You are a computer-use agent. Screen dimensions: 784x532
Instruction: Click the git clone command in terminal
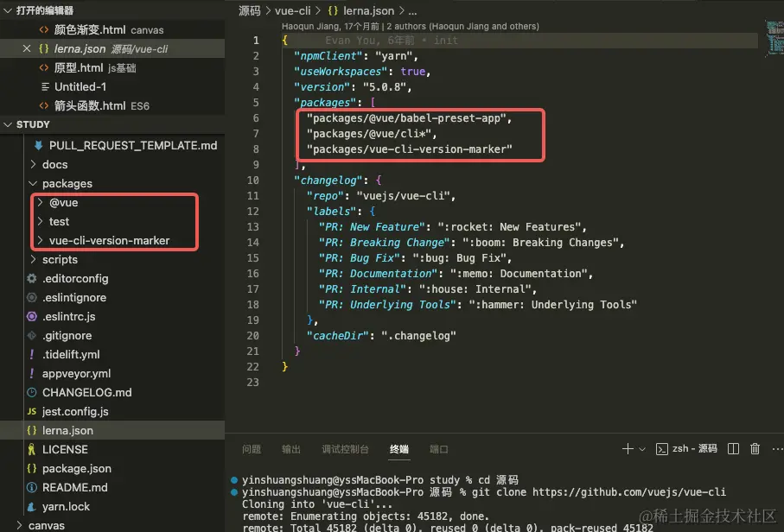pyautogui.click(x=598, y=492)
